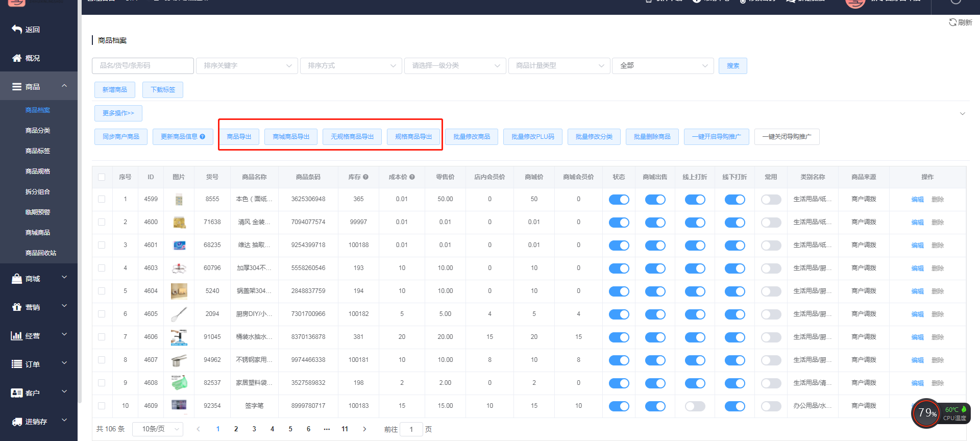Select 商品规格 in the sidebar
Viewport: 980px width, 441px height.
38,171
